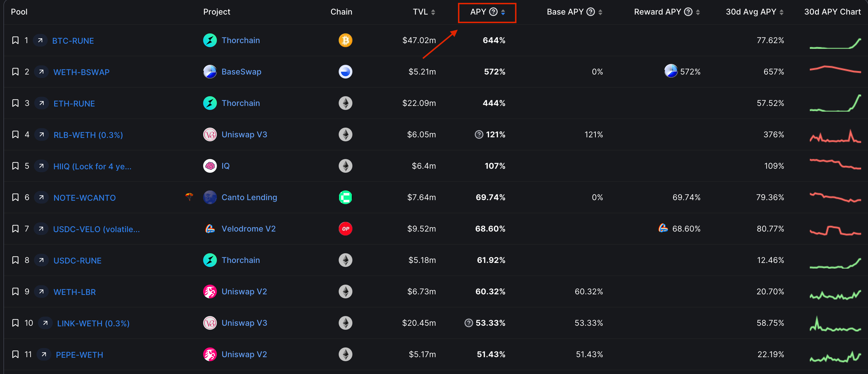
Task: View 30d APY chart for USDC-VELO
Action: [x=835, y=230]
